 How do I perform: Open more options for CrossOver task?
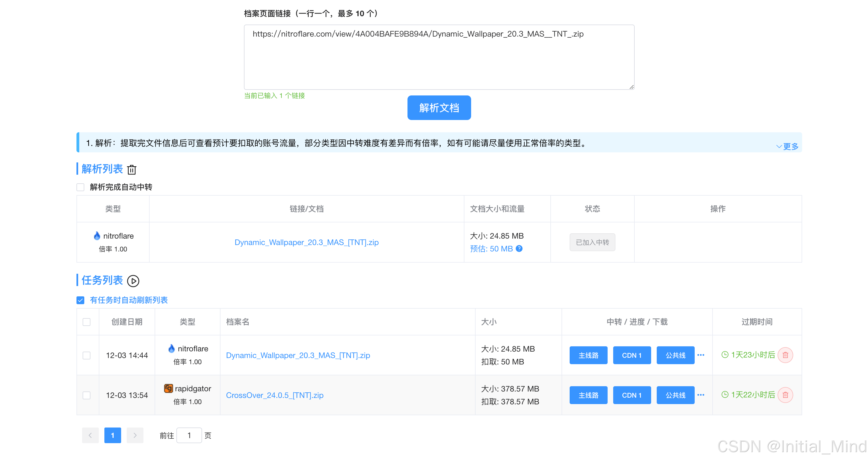point(701,395)
